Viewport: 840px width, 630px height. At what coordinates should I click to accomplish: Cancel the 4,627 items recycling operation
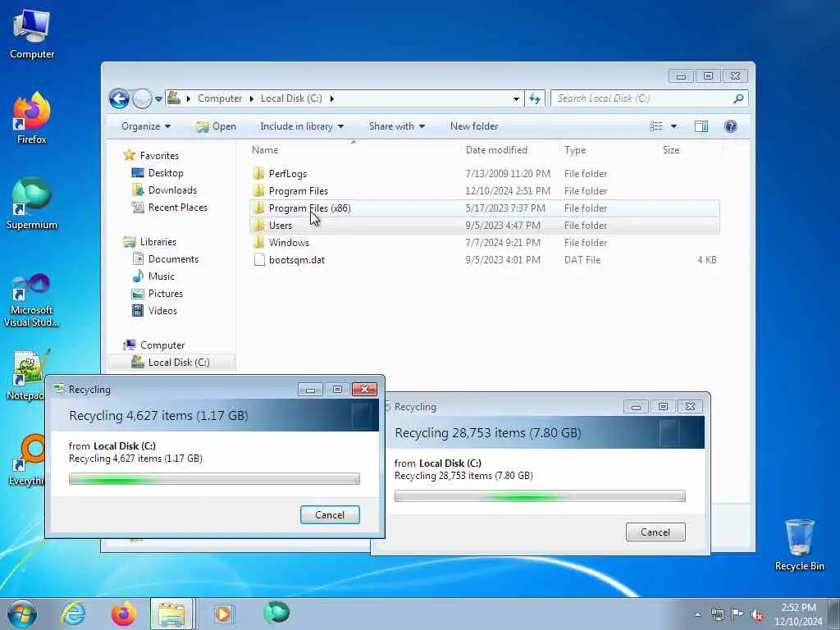(330, 515)
